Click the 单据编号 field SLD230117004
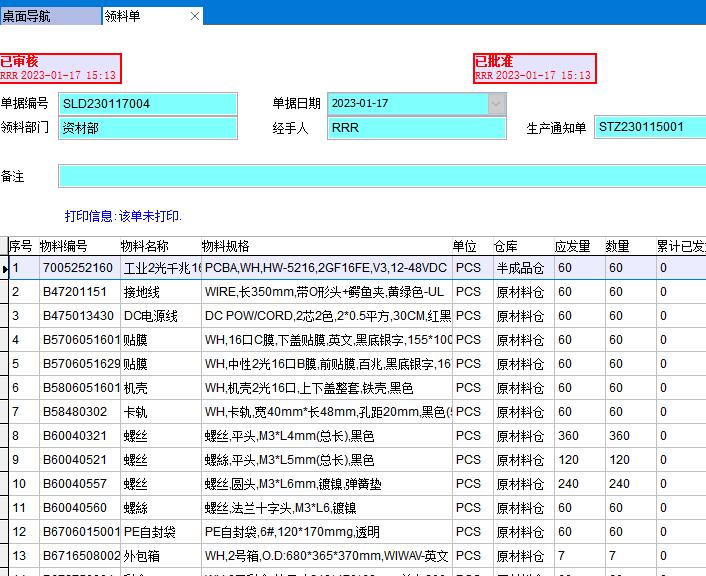The height and width of the screenshot is (576, 706). (147, 104)
